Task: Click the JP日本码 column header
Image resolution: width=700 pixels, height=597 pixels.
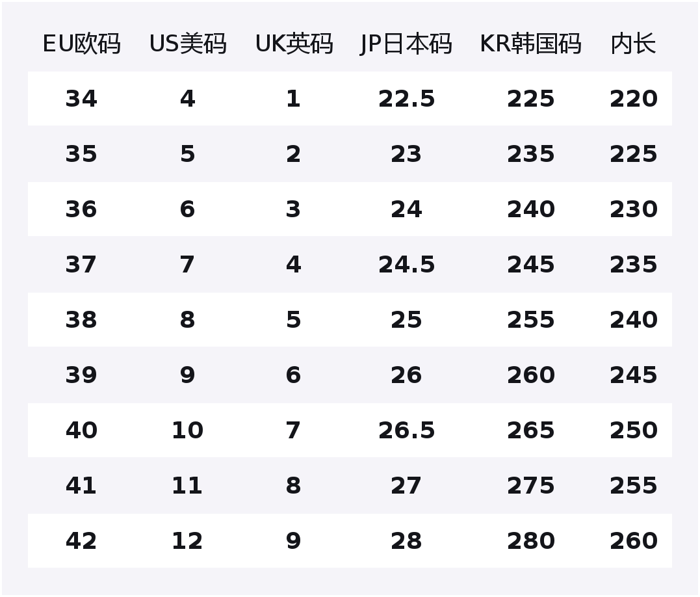Action: point(406,44)
